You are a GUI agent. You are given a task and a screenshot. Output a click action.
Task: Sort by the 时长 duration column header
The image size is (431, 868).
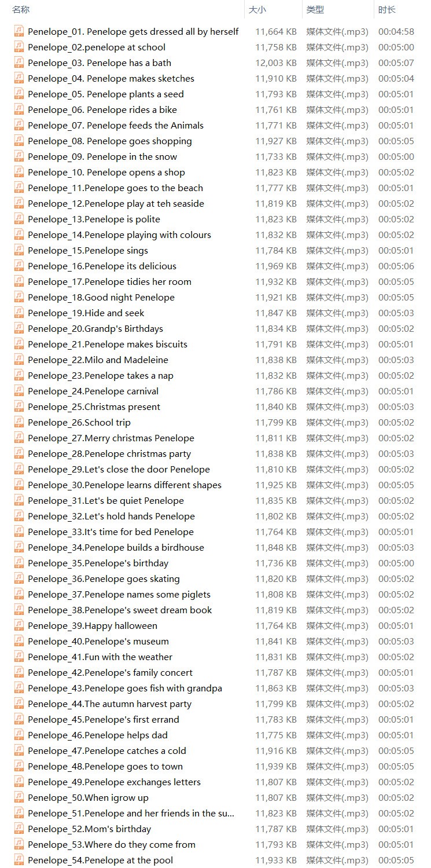pos(387,10)
